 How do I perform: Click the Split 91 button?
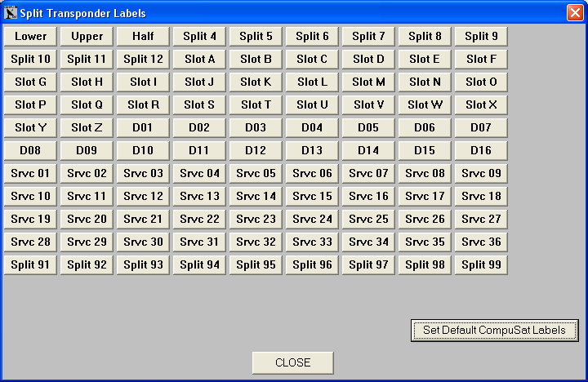(30, 265)
